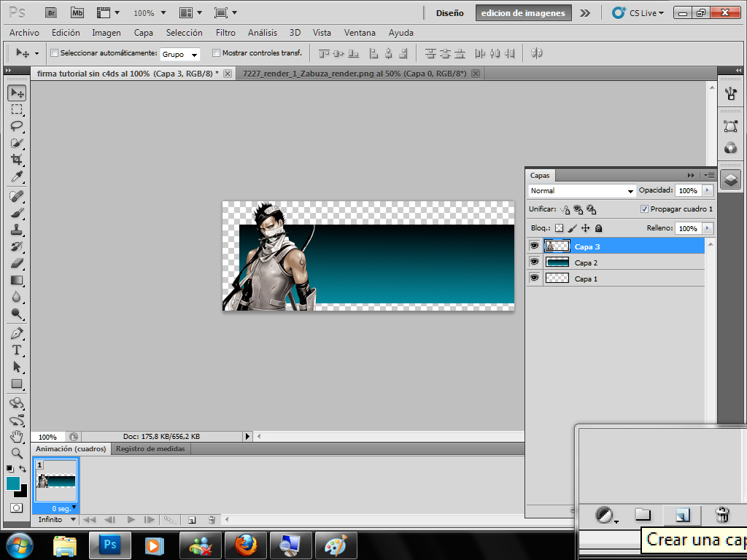Select the Eraser tool
747x560 pixels.
(17, 262)
